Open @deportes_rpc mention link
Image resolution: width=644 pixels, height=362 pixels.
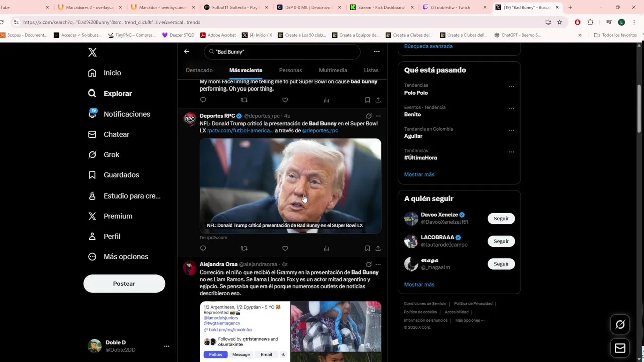point(320,130)
